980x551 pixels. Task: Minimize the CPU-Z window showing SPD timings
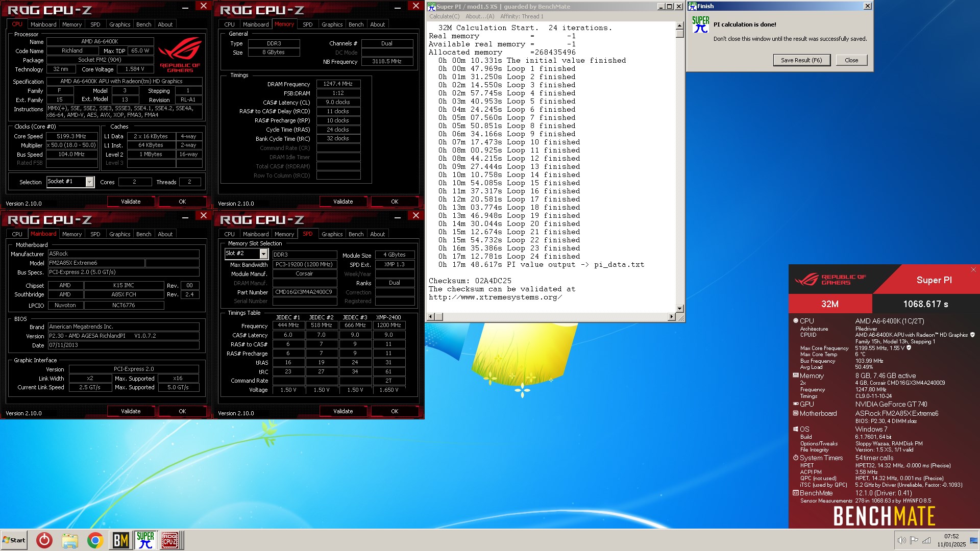(x=398, y=217)
